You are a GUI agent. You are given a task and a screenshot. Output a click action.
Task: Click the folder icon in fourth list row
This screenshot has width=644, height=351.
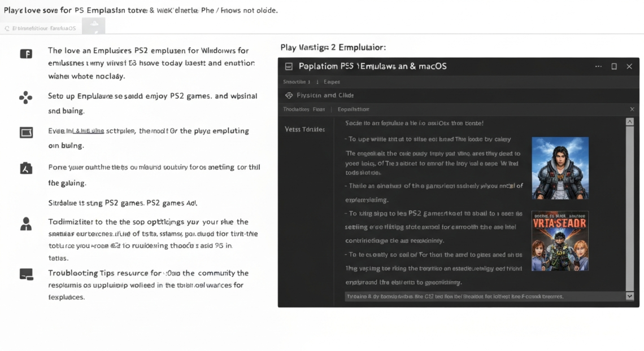tap(26, 168)
